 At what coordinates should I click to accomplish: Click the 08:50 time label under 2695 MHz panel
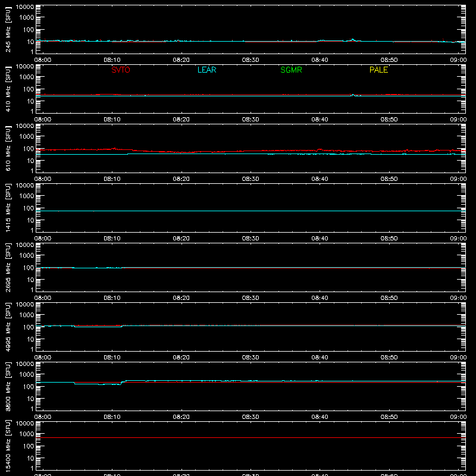click(389, 298)
